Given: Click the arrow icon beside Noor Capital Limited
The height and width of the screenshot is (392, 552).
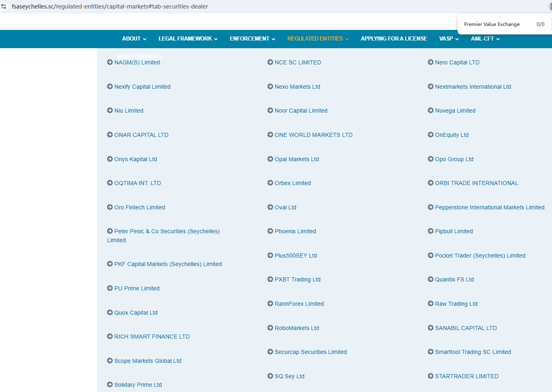Looking at the screenshot, I should pyautogui.click(x=270, y=110).
